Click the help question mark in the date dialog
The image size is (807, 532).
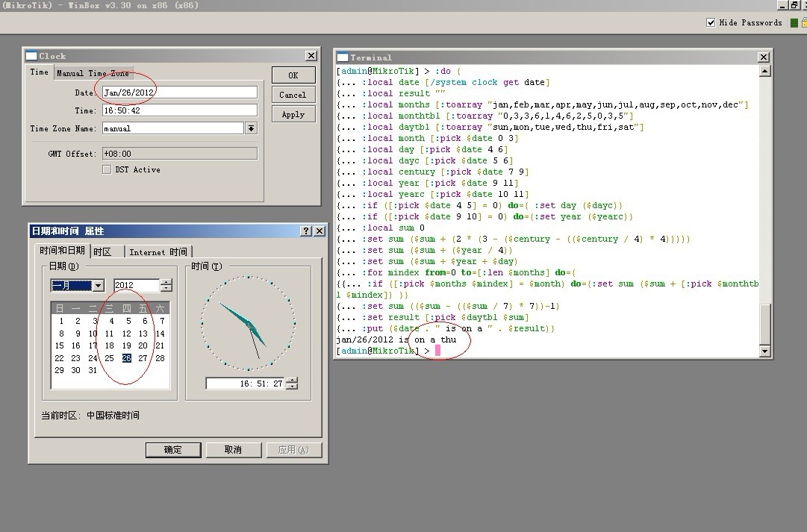pos(306,231)
